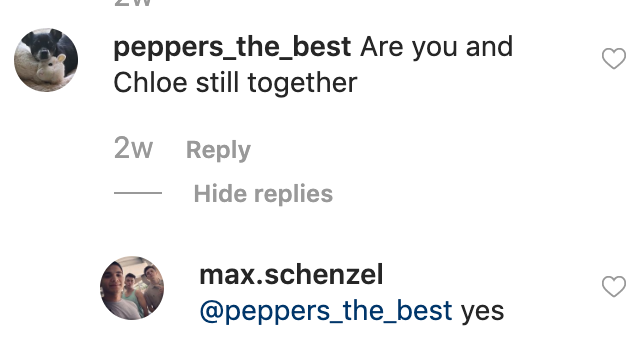Viewport: 644px width, 360px height.
Task: Open peppers_the_best profile picture with dog
Action: (46, 60)
